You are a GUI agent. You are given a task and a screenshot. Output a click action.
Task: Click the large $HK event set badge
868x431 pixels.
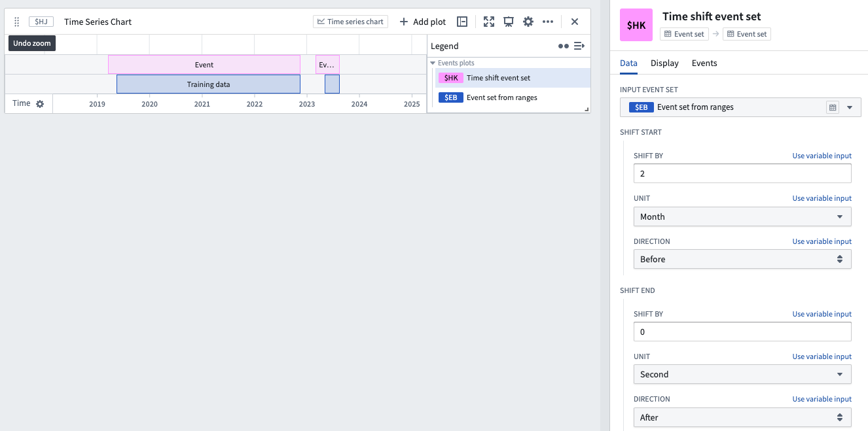pyautogui.click(x=636, y=25)
